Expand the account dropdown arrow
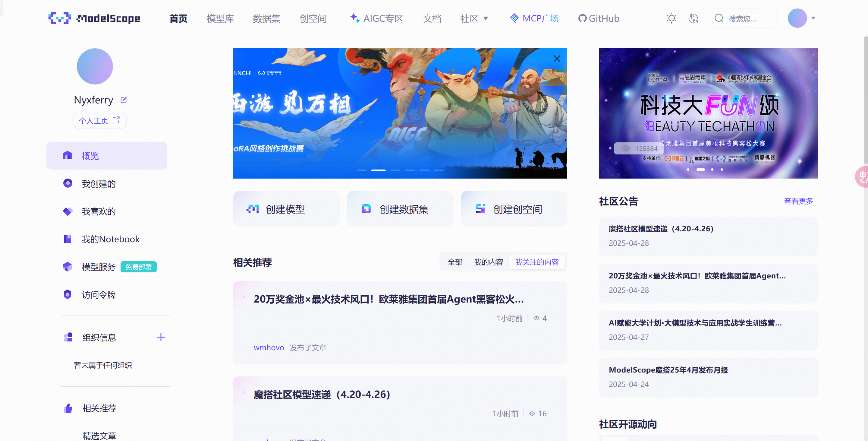Viewport: 868px width, 441px height. click(813, 18)
